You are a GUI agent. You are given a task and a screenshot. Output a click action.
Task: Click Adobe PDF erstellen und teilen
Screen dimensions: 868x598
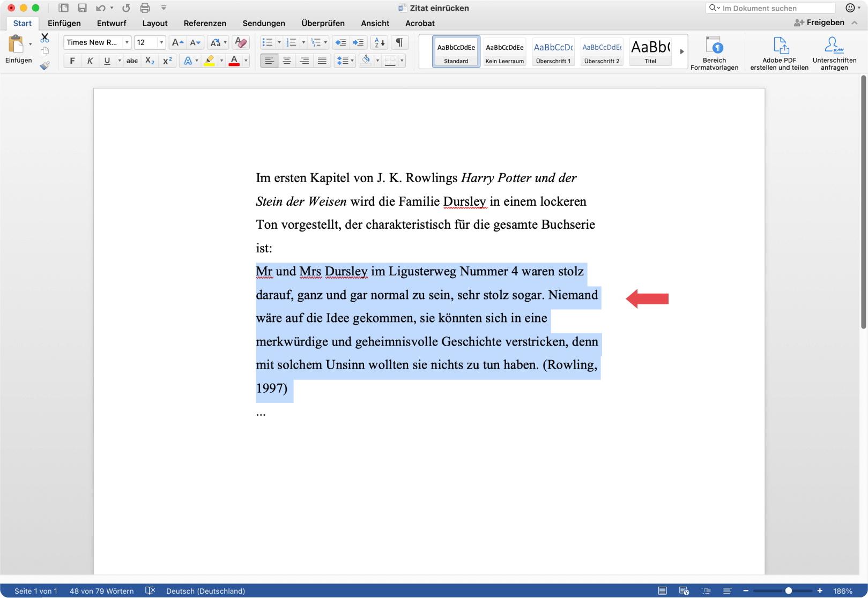coord(779,53)
